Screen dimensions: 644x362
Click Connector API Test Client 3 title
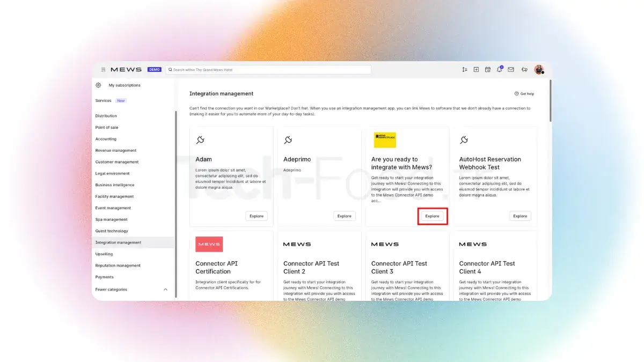tap(399, 267)
